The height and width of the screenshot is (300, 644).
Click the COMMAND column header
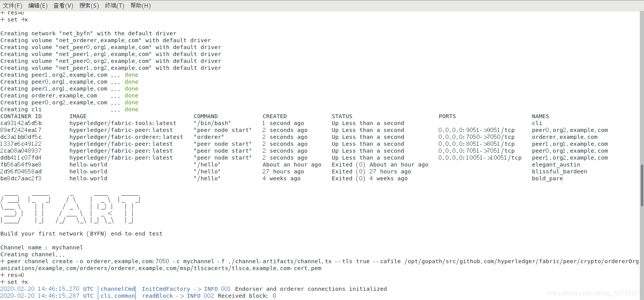click(x=206, y=116)
